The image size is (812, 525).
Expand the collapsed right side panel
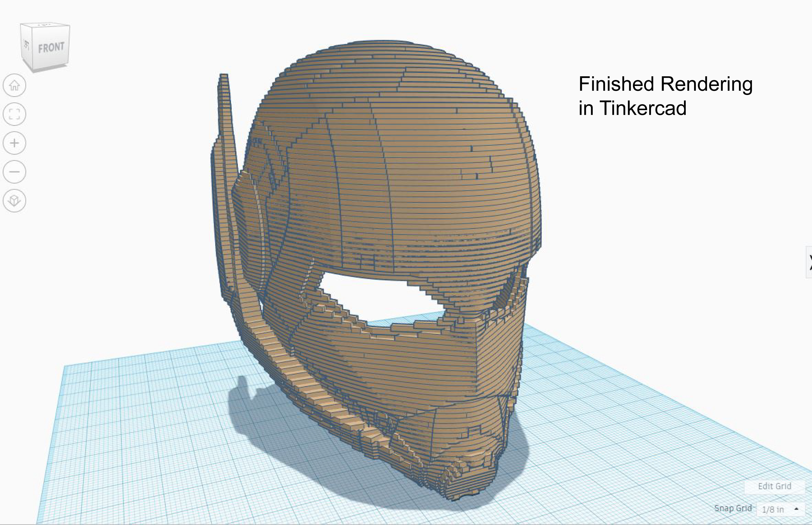coord(809,262)
